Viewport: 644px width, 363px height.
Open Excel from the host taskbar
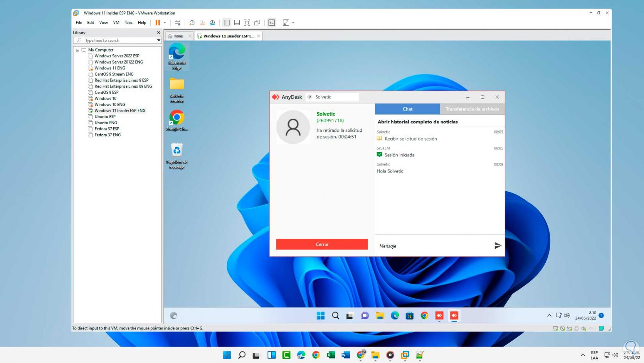click(x=331, y=355)
